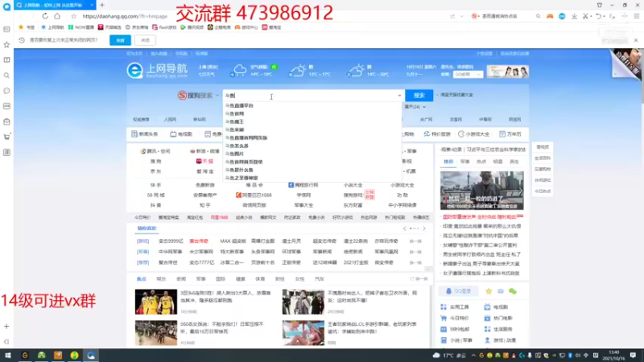
Task: Open the 小游戏大全 link with the icon
Action: (473, 134)
